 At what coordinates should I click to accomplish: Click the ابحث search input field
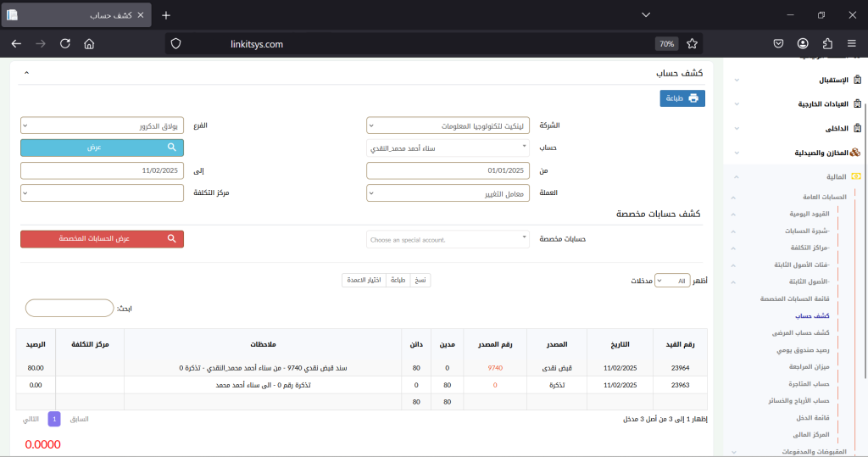(x=70, y=308)
